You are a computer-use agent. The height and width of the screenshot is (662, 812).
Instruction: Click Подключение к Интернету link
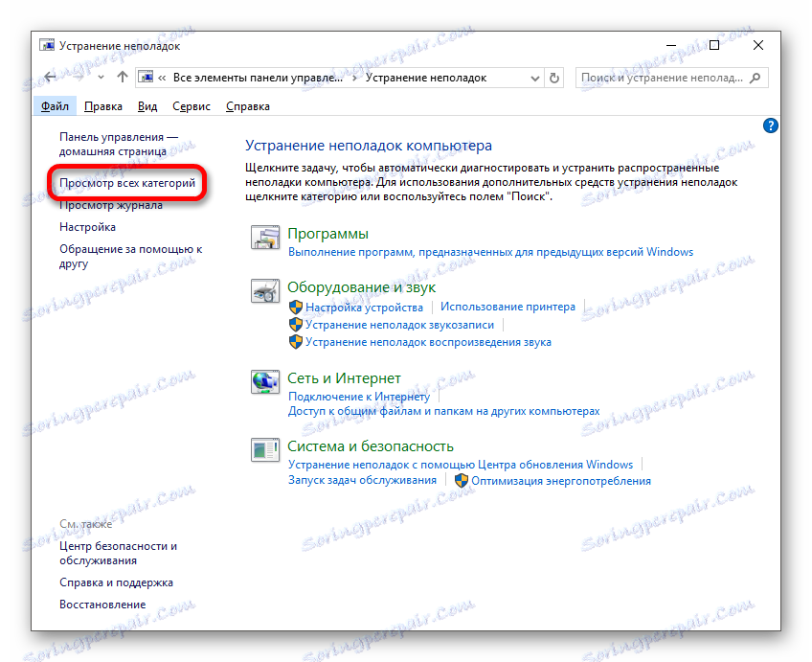point(359,397)
